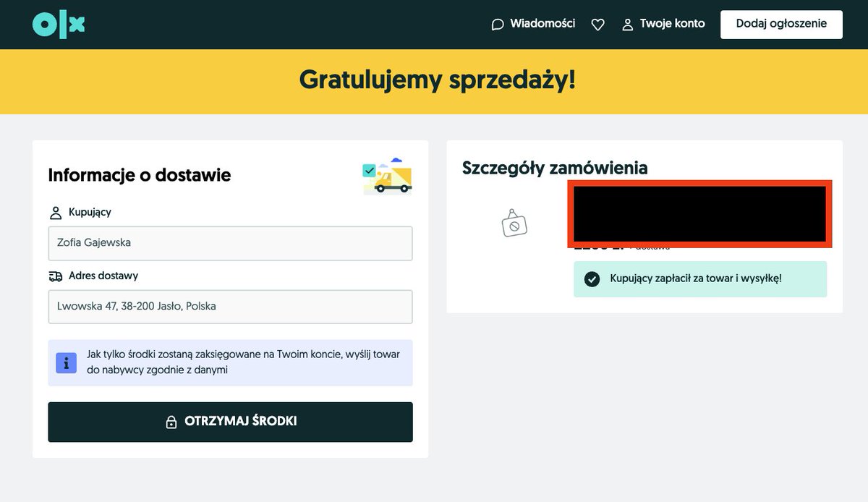This screenshot has width=868, height=502.
Task: Click the truck icon beside Adres dostawy
Action: tap(56, 276)
